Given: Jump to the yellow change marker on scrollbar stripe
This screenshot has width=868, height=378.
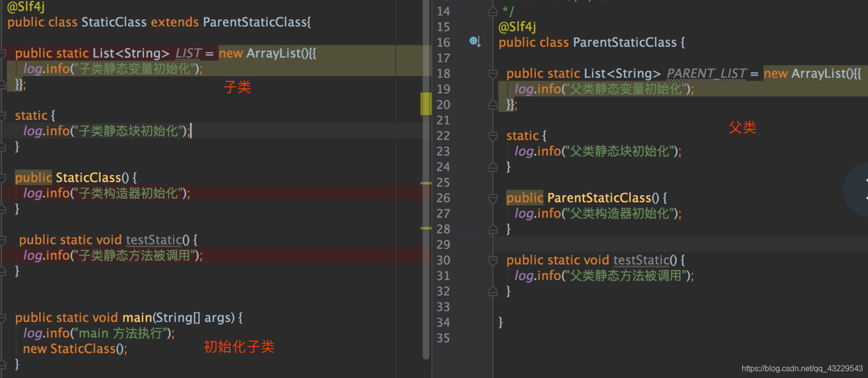Looking at the screenshot, I should [426, 103].
